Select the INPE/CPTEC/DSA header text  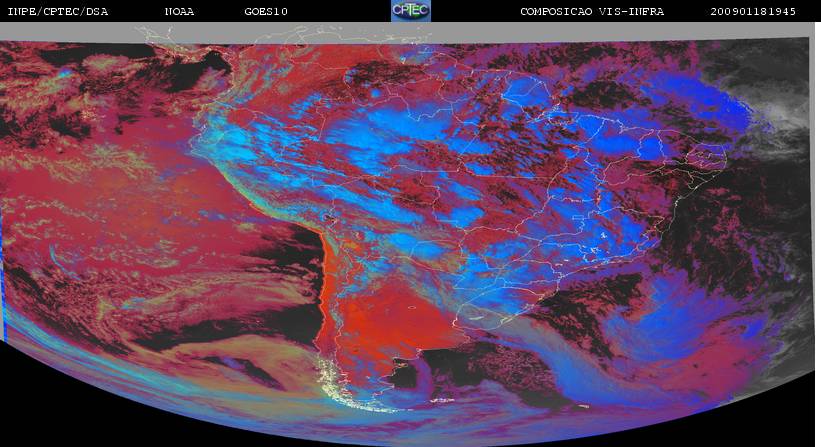tap(58, 12)
